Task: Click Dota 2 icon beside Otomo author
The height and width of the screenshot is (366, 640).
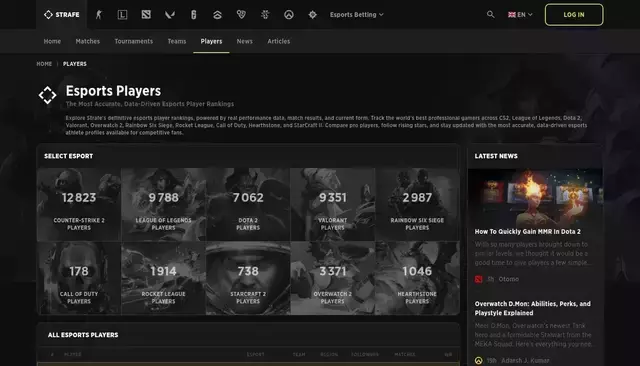Action: point(478,279)
